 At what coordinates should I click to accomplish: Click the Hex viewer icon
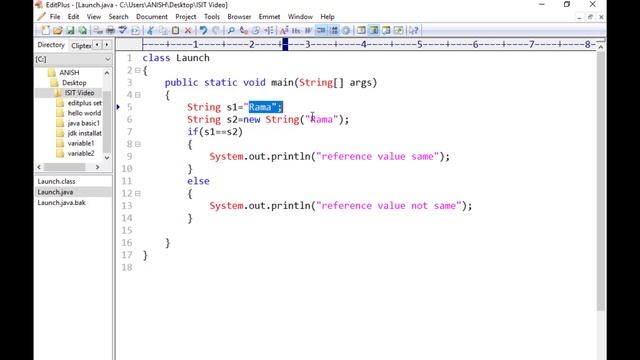click(x=296, y=30)
